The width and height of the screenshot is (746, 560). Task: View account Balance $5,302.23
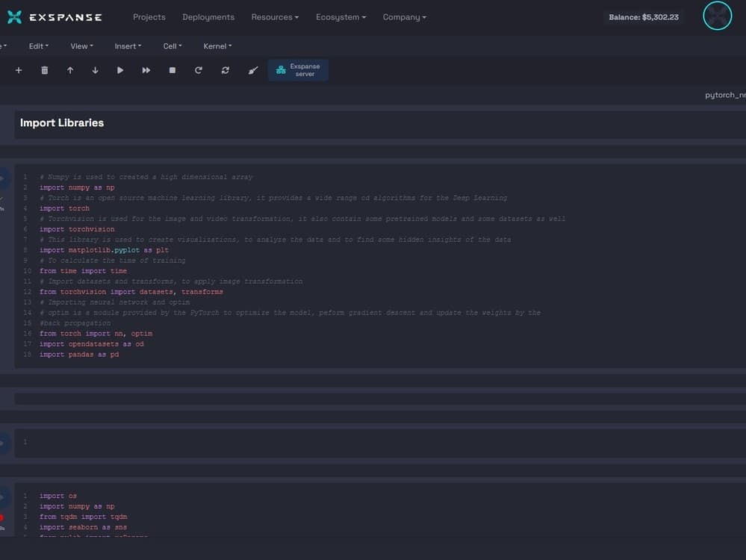644,17
